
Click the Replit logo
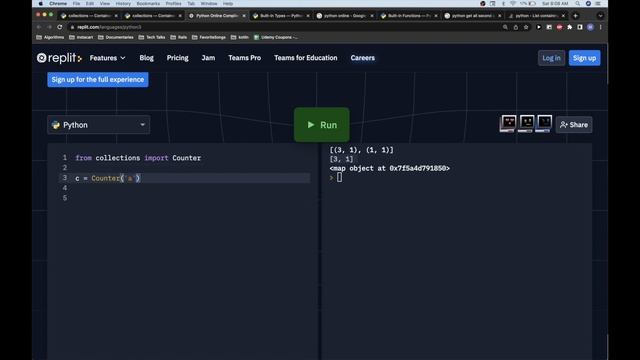59,58
